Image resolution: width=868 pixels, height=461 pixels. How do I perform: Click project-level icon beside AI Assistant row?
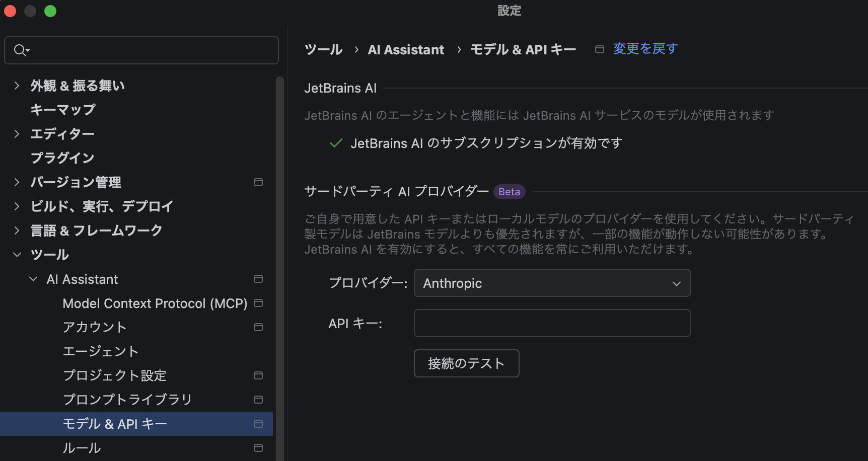(x=258, y=279)
